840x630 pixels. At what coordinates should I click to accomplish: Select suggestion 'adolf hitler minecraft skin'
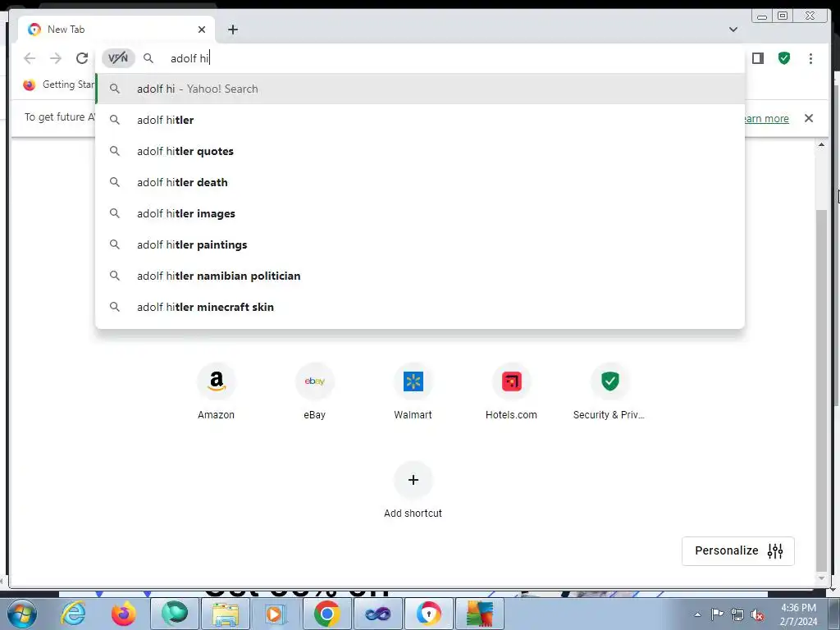420,307
